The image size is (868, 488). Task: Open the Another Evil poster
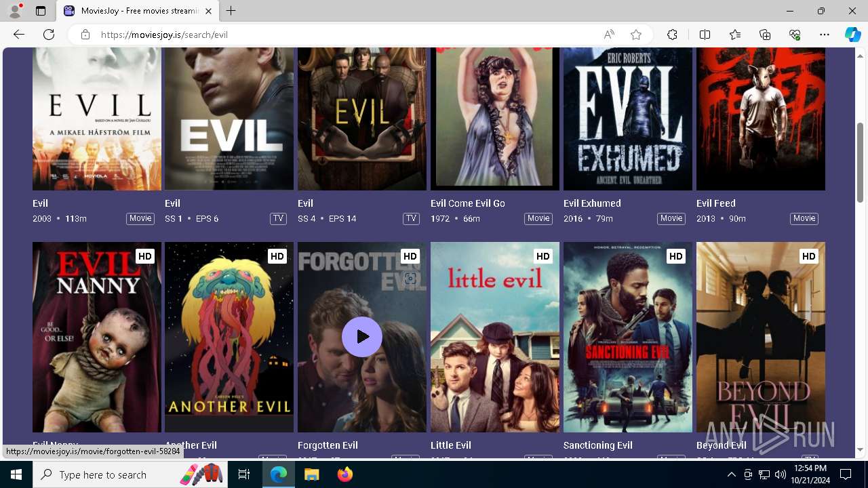click(229, 337)
